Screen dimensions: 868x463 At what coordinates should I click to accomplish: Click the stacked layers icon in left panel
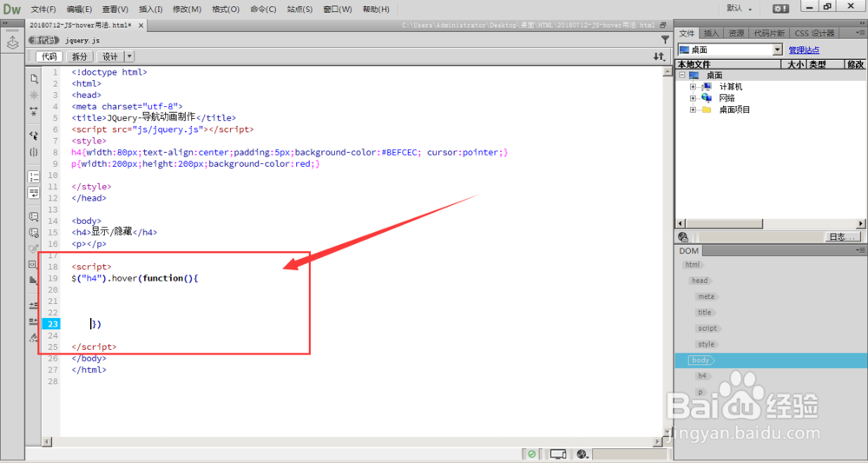[12, 43]
